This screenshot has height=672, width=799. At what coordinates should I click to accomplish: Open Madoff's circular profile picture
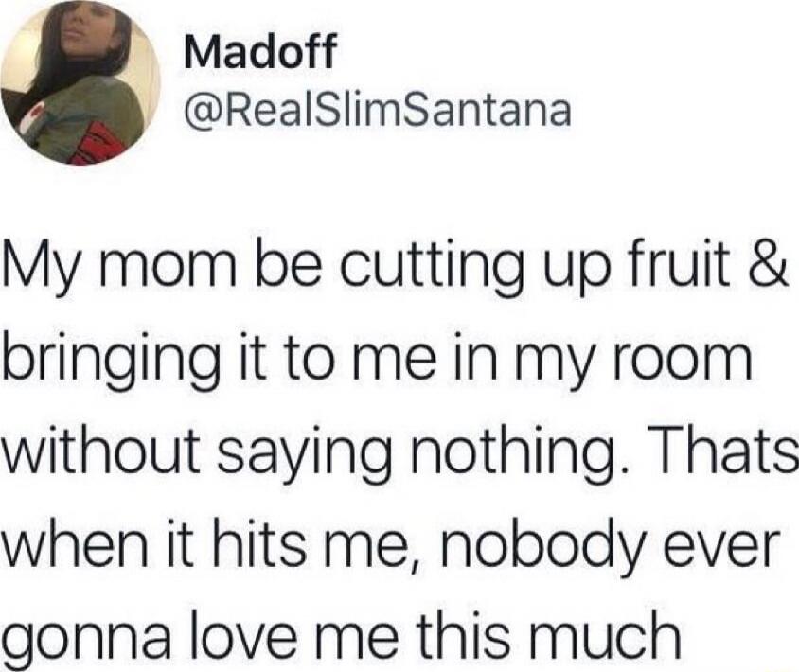80,84
